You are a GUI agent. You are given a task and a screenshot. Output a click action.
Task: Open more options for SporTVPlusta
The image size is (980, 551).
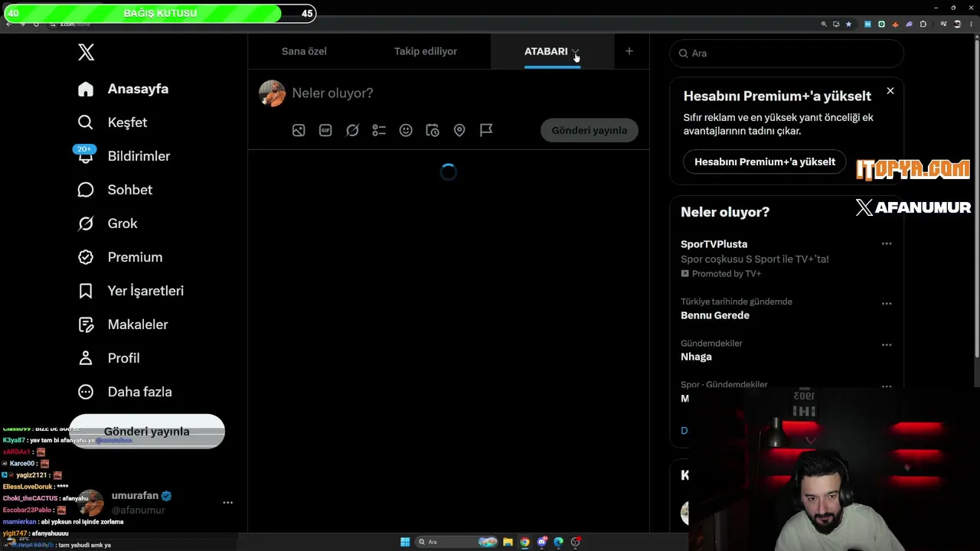[x=887, y=244]
